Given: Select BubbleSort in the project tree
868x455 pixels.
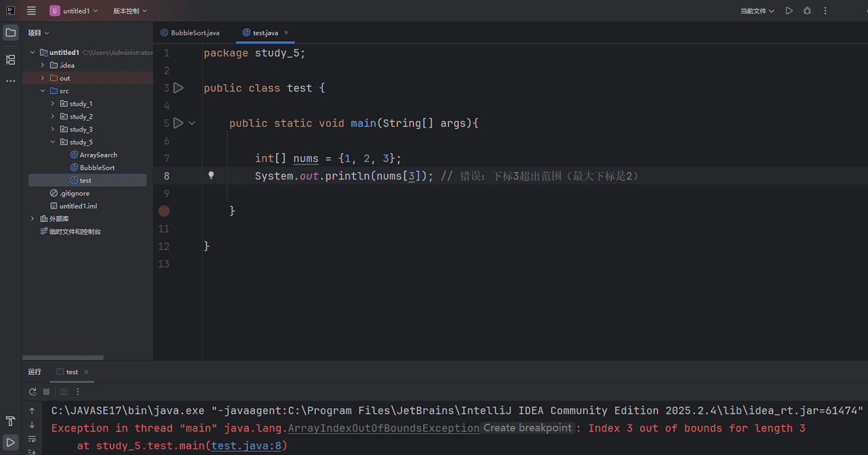Looking at the screenshot, I should tap(98, 167).
